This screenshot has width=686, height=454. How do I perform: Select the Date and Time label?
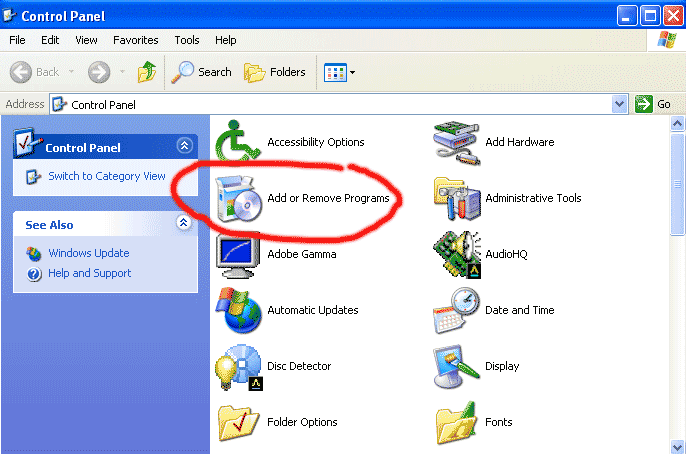(x=520, y=310)
